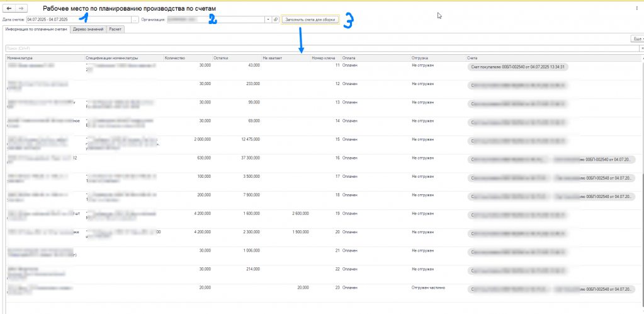Select key number 11 cell

click(x=337, y=66)
